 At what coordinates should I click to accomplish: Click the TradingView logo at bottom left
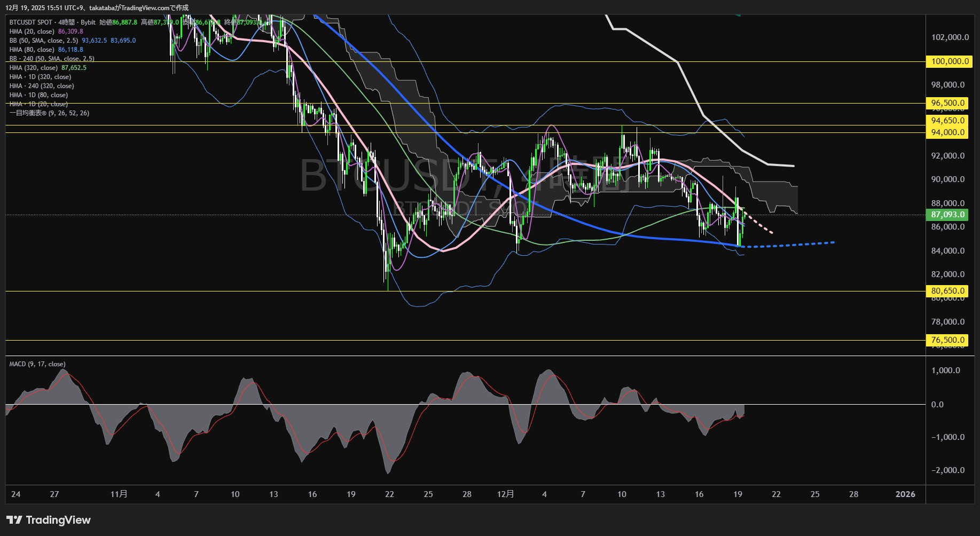point(49,520)
